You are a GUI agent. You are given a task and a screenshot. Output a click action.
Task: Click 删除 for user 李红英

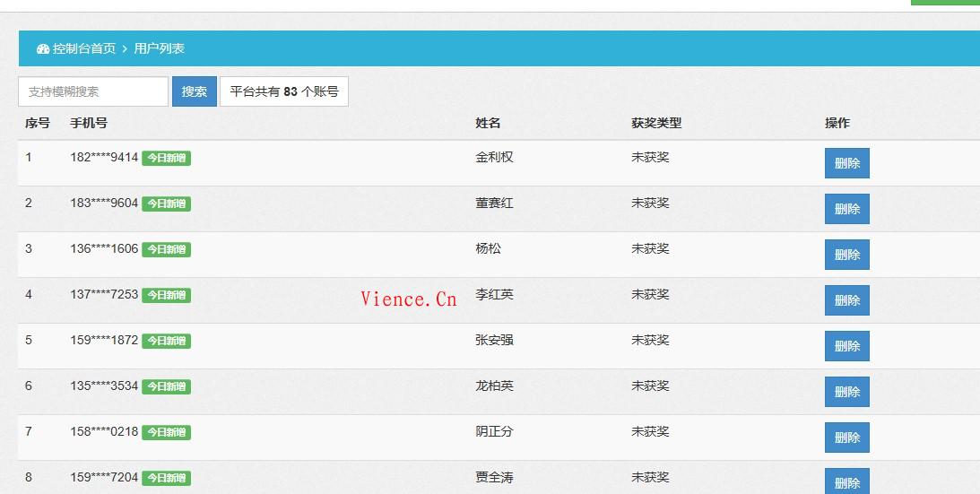[x=846, y=300]
